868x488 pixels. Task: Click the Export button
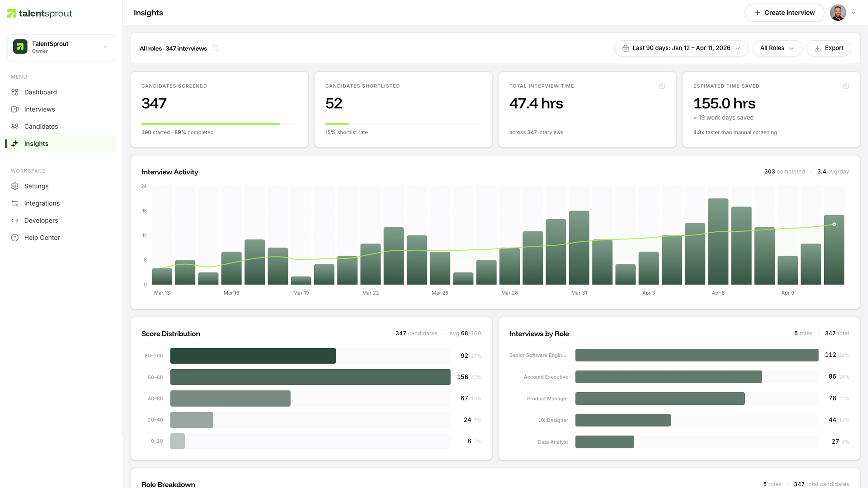829,48
